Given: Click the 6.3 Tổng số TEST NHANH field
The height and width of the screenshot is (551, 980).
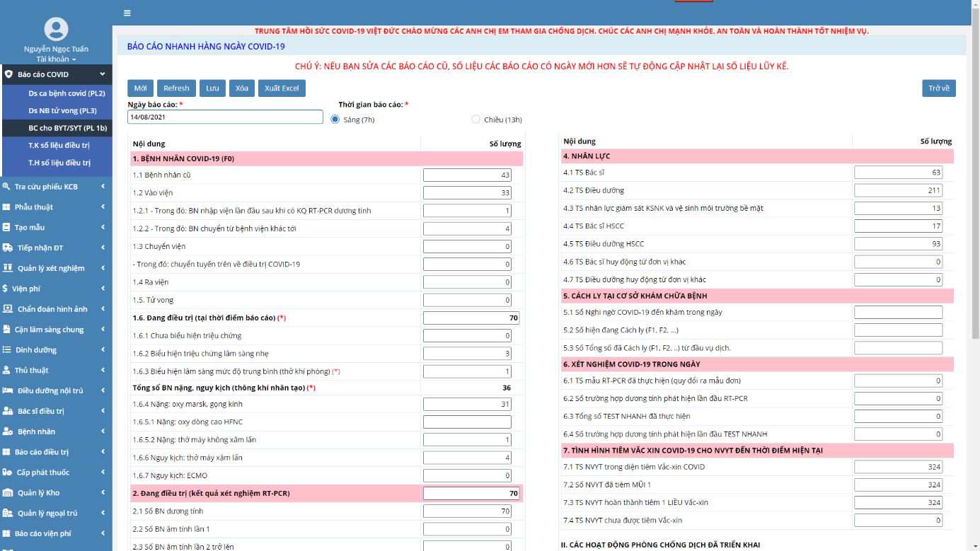Looking at the screenshot, I should 898,416.
